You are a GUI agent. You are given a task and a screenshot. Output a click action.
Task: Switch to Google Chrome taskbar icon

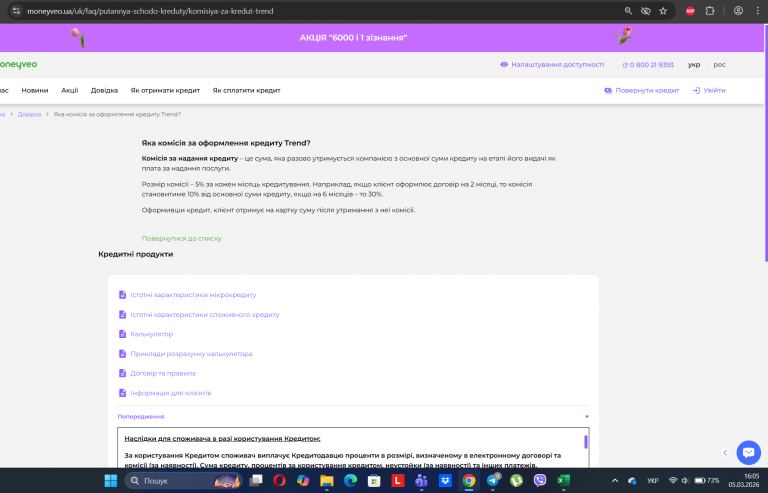pos(469,481)
